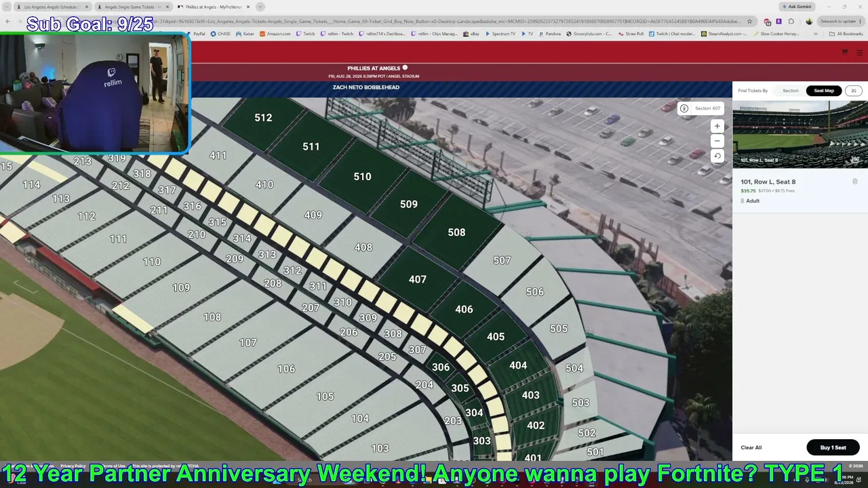This screenshot has width=868, height=488.
Task: Open the hamburger menu in red header
Action: click(x=860, y=52)
